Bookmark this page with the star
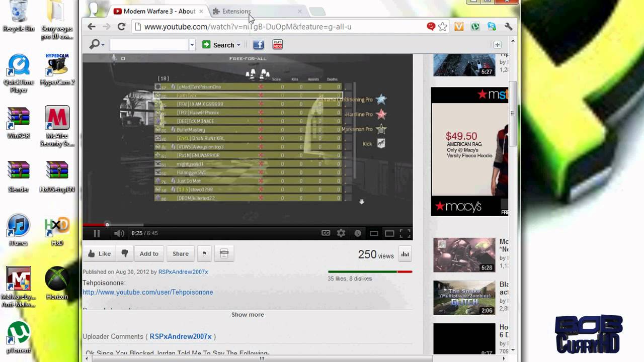Image resolution: width=644 pixels, height=362 pixels. click(443, 27)
